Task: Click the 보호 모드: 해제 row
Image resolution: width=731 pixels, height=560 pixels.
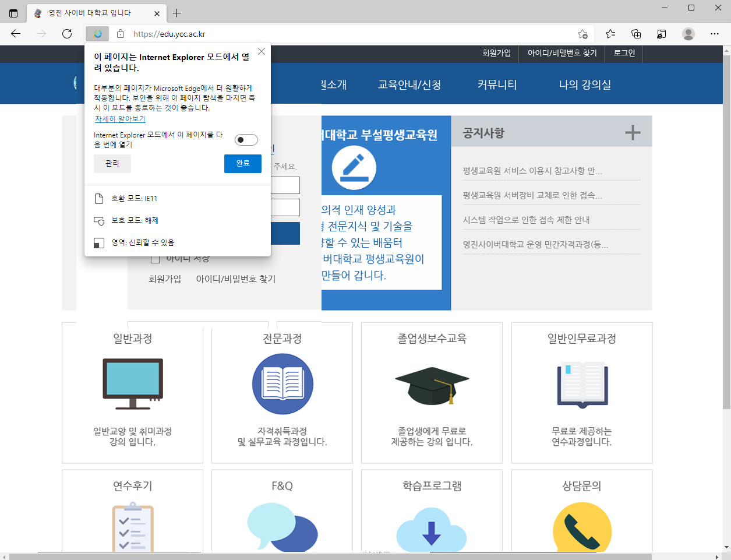Action: (x=177, y=220)
